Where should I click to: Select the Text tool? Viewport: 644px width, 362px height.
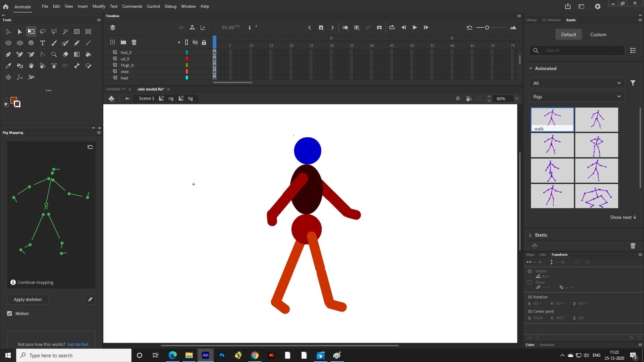tap(43, 43)
